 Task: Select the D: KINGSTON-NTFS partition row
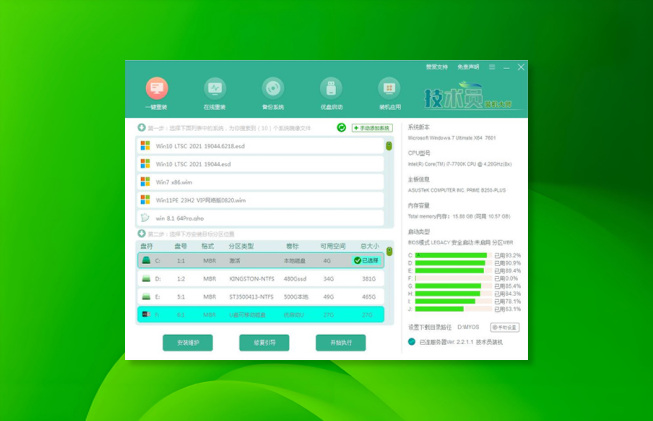pos(260,279)
